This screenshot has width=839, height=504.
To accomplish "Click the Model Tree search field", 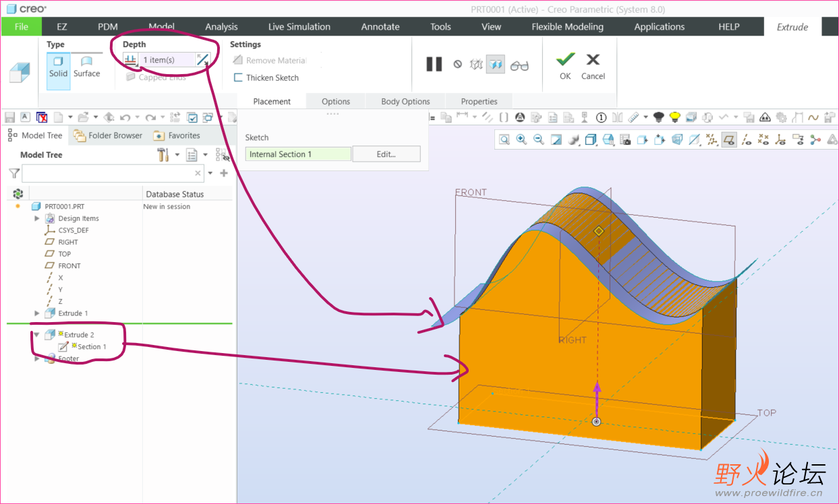I will [x=108, y=174].
